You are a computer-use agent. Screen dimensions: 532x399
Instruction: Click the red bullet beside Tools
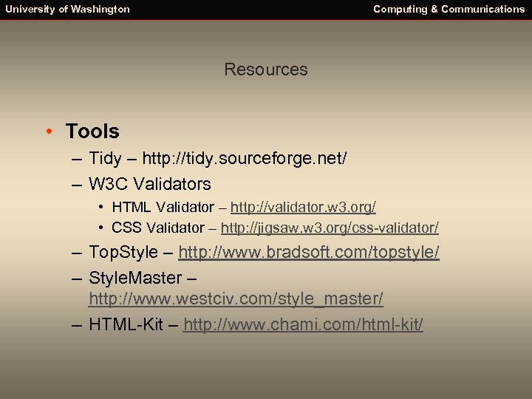click(x=47, y=132)
